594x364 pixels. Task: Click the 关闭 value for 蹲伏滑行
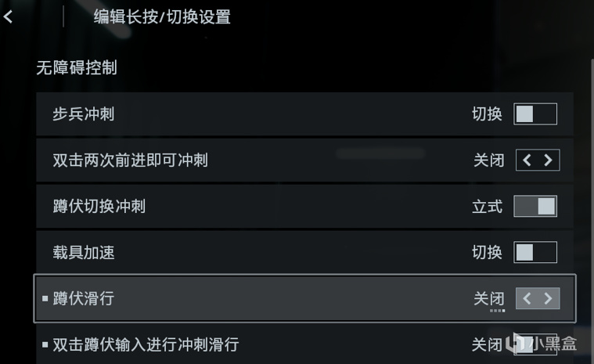click(x=488, y=298)
